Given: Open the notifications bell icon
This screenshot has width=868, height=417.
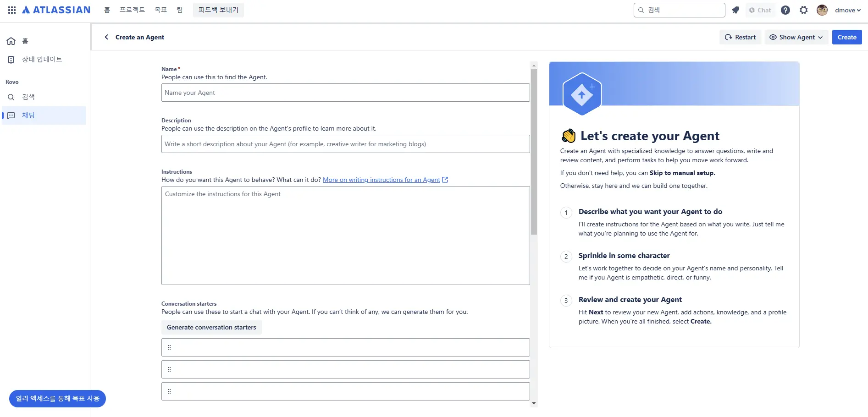Looking at the screenshot, I should point(735,10).
